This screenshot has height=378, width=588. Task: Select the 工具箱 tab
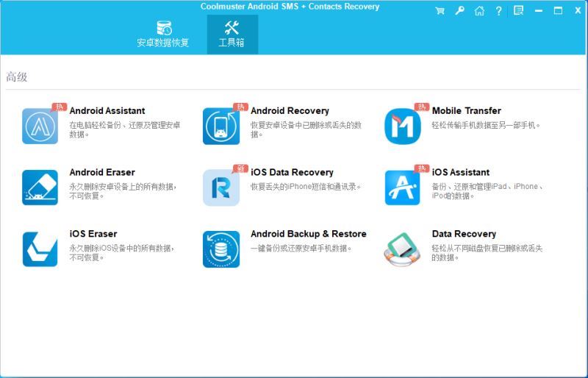point(232,34)
